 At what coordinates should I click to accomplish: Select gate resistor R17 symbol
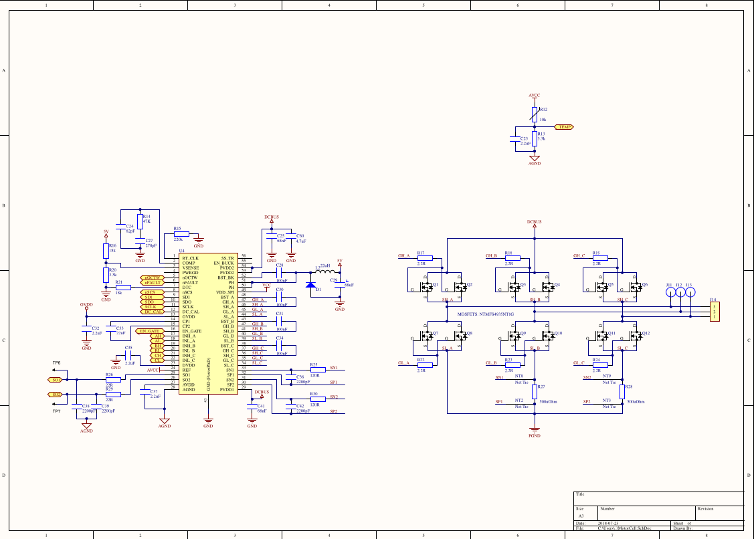tap(425, 258)
